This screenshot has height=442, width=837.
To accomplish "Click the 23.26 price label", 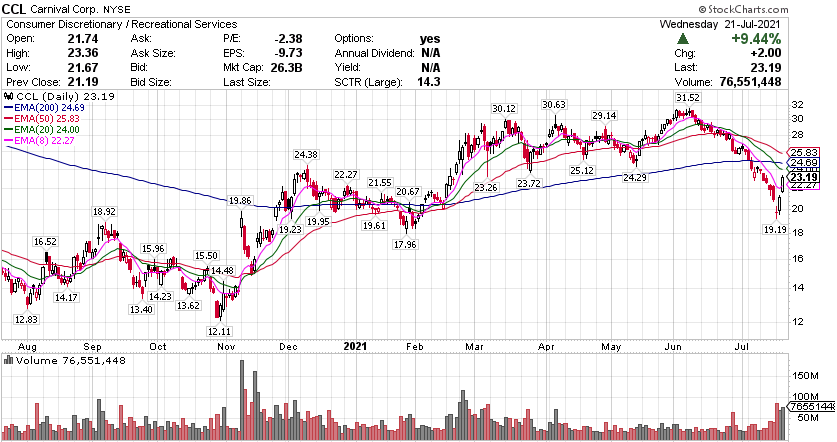I will click(486, 187).
